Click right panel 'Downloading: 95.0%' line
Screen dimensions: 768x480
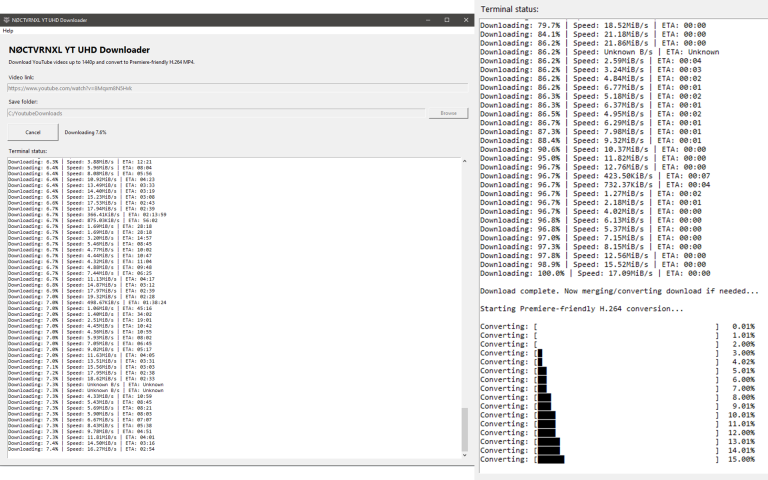click(593, 158)
